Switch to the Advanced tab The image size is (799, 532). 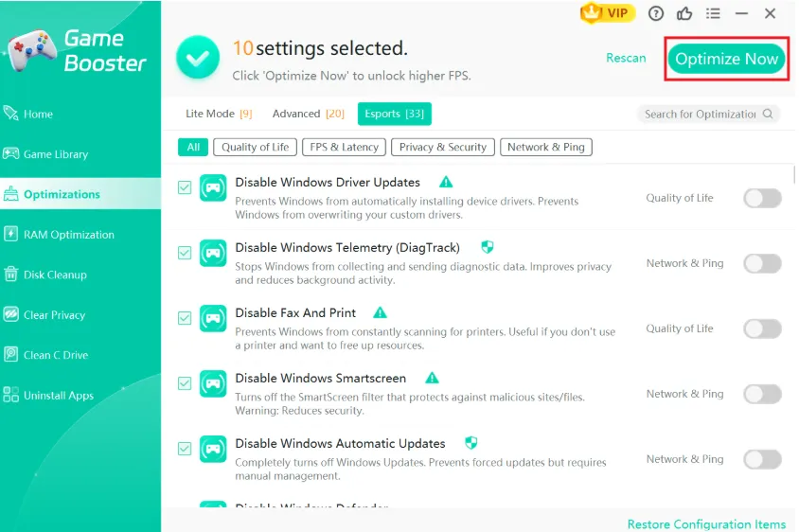pyautogui.click(x=309, y=114)
